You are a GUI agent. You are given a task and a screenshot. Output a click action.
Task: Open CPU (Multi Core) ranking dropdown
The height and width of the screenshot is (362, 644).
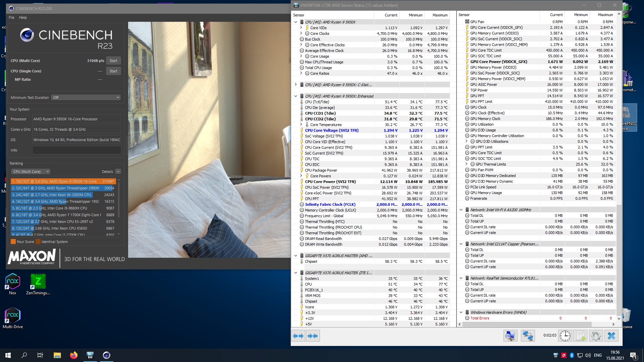tap(31, 172)
